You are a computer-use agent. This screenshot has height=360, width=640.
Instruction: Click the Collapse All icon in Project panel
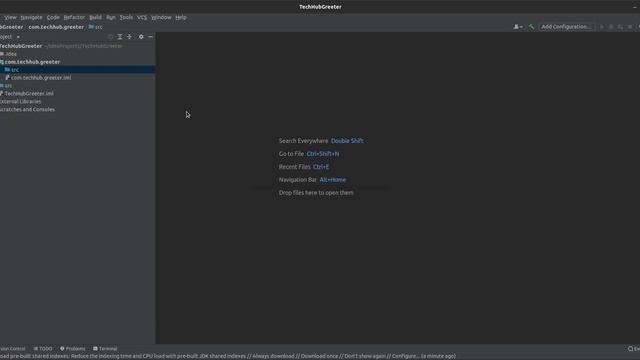(130, 37)
